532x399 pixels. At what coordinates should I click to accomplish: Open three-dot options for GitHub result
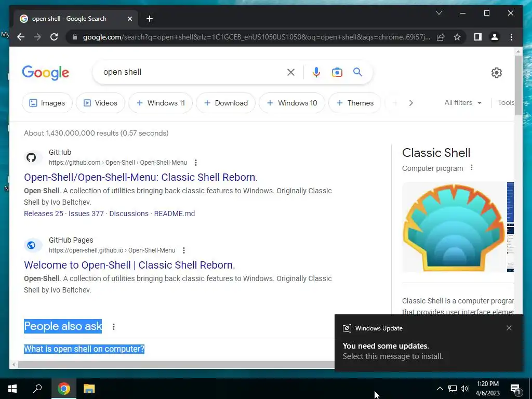tap(196, 163)
